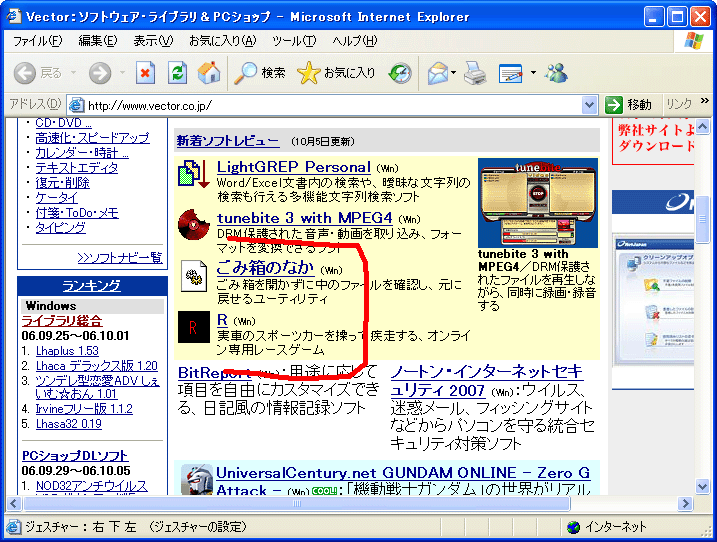Open History clock icon

point(400,73)
